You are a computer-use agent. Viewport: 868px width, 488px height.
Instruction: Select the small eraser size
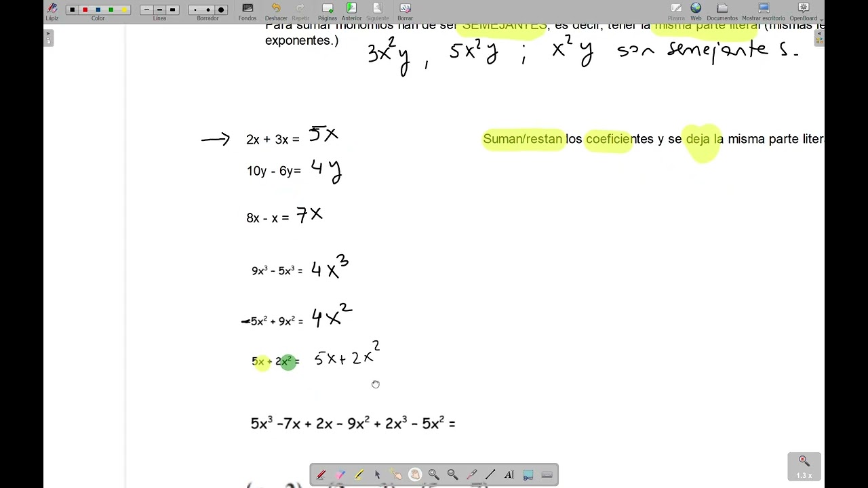tap(195, 10)
